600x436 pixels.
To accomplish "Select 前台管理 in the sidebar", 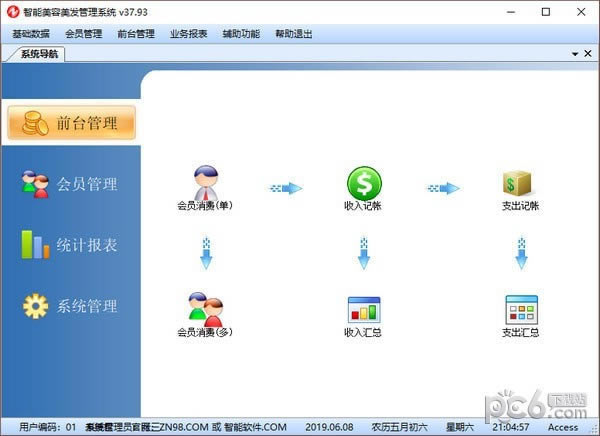I will (x=72, y=122).
